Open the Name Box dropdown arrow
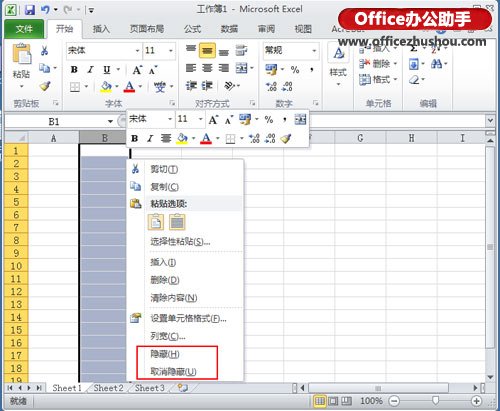The width and height of the screenshot is (500, 411). pyautogui.click(x=110, y=121)
